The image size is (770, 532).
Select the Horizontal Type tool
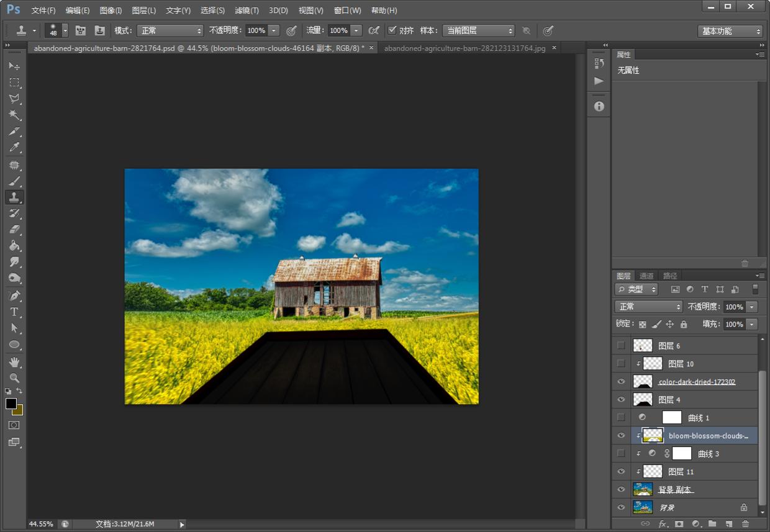(x=14, y=312)
